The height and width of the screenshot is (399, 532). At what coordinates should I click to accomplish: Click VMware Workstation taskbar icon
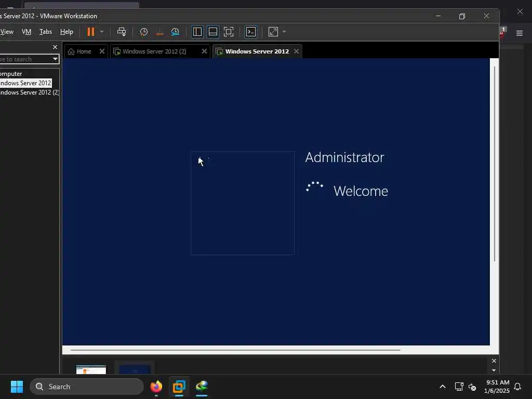(179, 387)
